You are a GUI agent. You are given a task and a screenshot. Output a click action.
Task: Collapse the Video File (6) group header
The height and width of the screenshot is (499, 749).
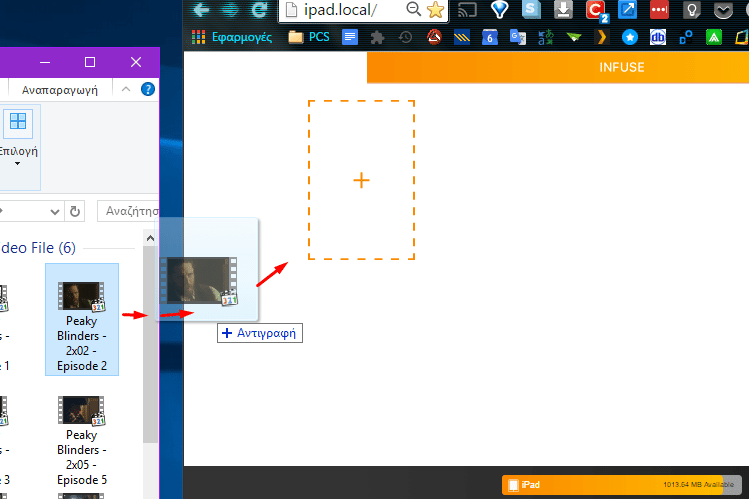click(38, 248)
